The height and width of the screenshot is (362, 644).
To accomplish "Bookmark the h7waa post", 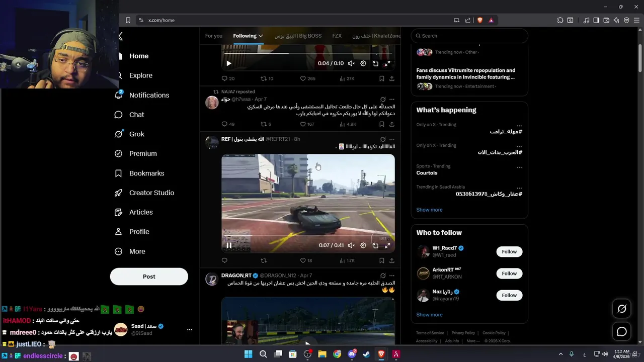I will [382, 124].
